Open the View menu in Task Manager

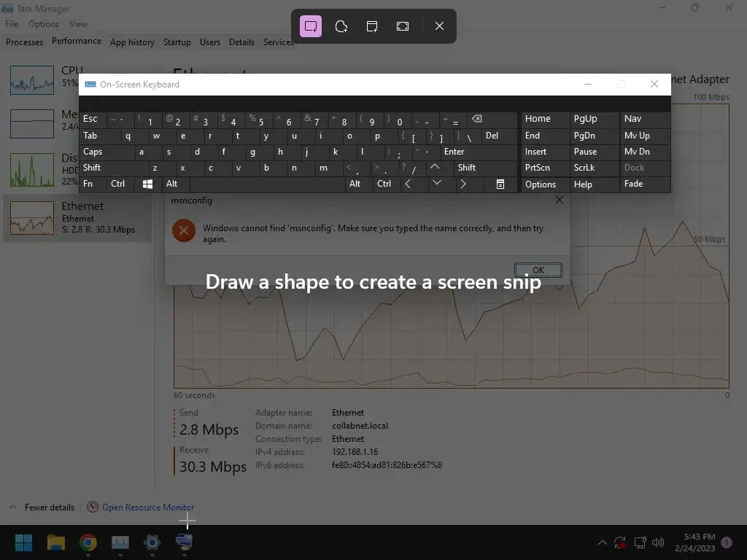coord(78,24)
